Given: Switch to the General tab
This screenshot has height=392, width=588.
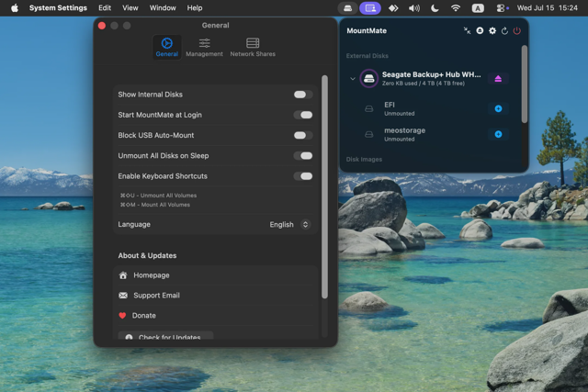Looking at the screenshot, I should coord(167,47).
